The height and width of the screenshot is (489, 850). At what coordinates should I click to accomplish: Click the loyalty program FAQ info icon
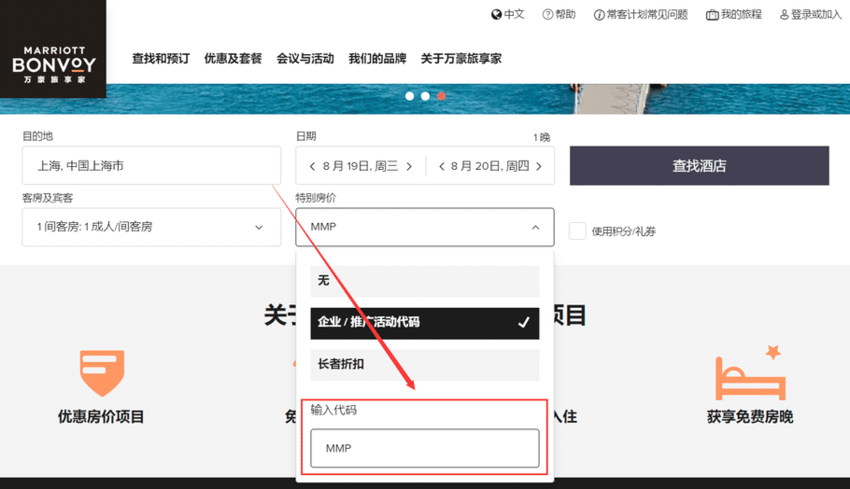pos(599,15)
